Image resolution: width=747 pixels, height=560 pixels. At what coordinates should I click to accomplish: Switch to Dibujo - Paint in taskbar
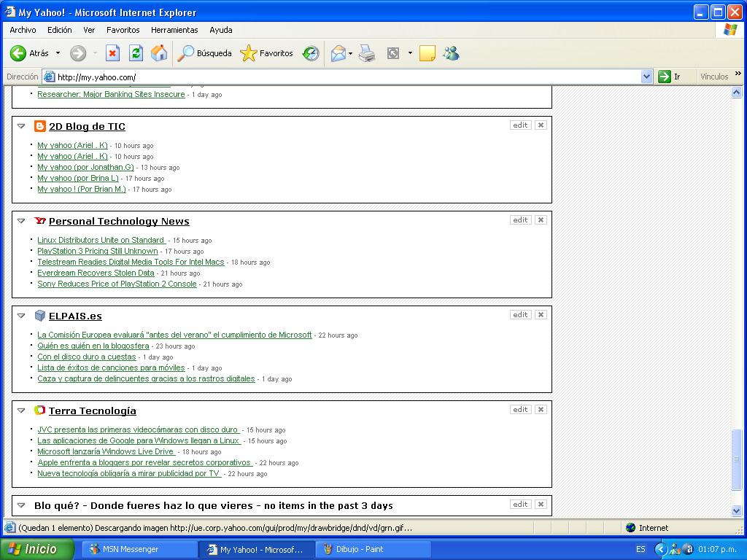tap(374, 549)
